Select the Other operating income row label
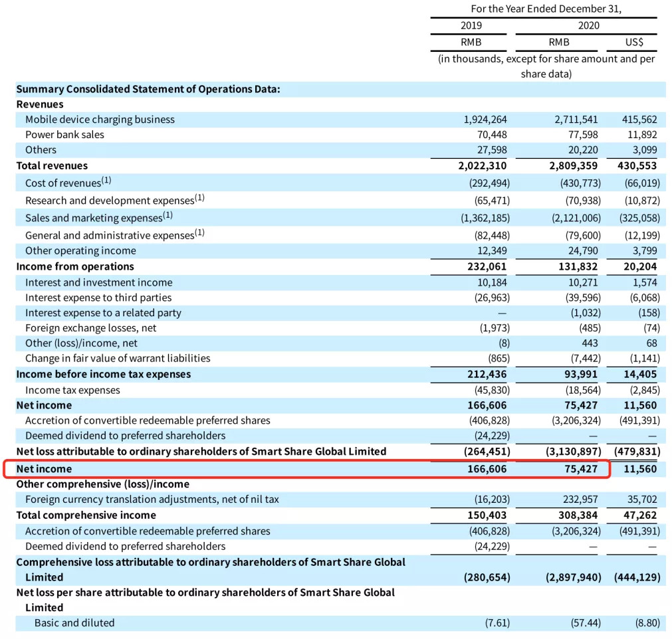Image resolution: width=672 pixels, height=639 pixels. point(80,250)
